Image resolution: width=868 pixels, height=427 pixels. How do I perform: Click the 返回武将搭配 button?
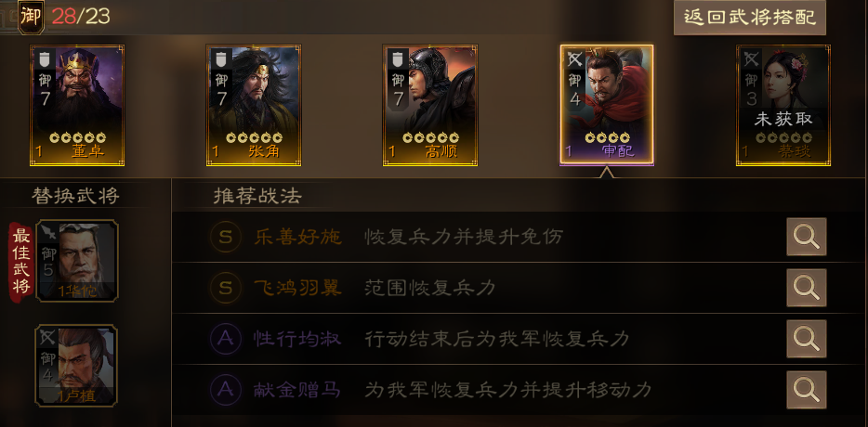click(x=750, y=18)
